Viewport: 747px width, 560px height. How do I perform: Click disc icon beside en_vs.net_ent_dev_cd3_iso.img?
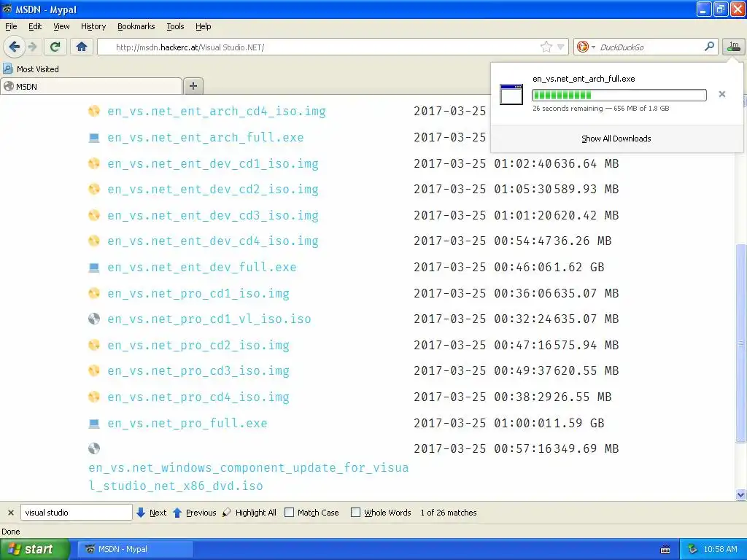tap(94, 215)
